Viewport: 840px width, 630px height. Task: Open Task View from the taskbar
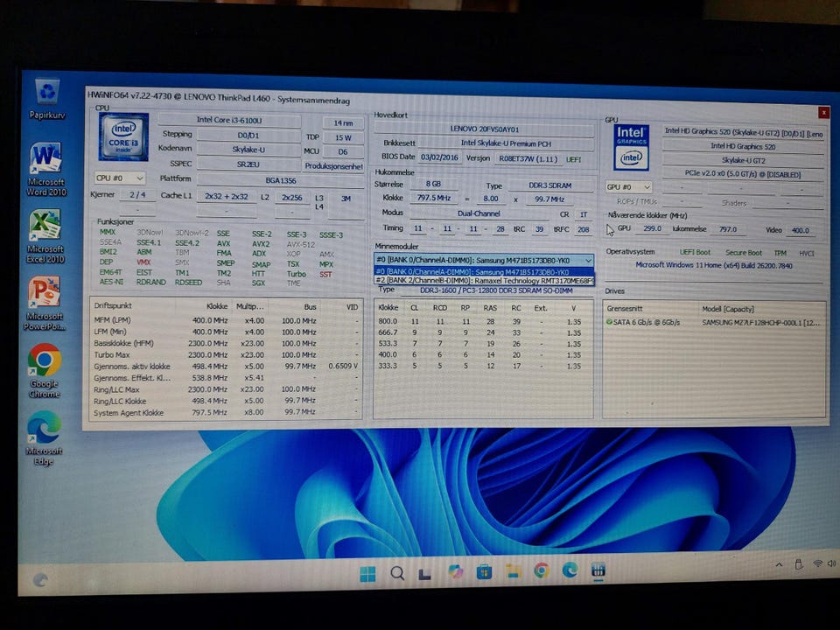coord(425,574)
